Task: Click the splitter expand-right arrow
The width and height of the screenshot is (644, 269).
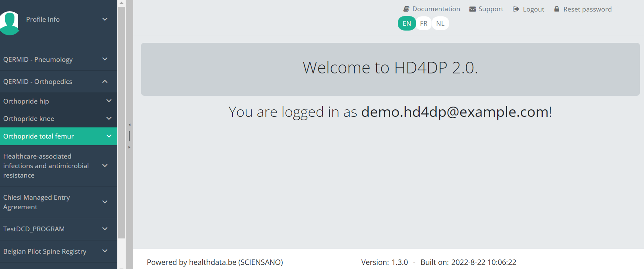Action: (129, 147)
